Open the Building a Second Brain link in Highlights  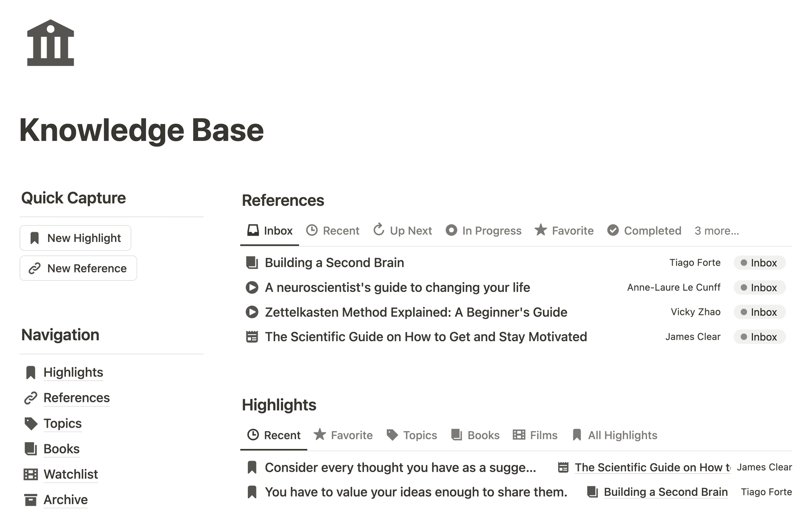pyautogui.click(x=665, y=492)
